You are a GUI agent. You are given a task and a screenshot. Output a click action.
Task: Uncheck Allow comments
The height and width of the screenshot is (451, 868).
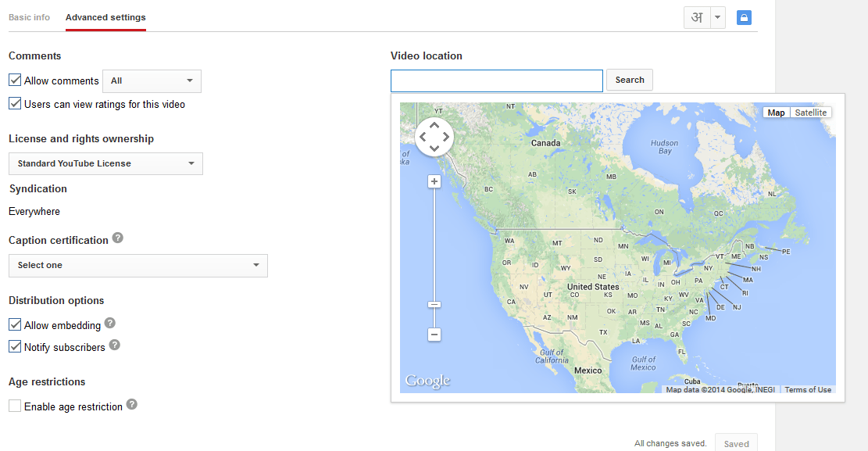tap(14, 80)
